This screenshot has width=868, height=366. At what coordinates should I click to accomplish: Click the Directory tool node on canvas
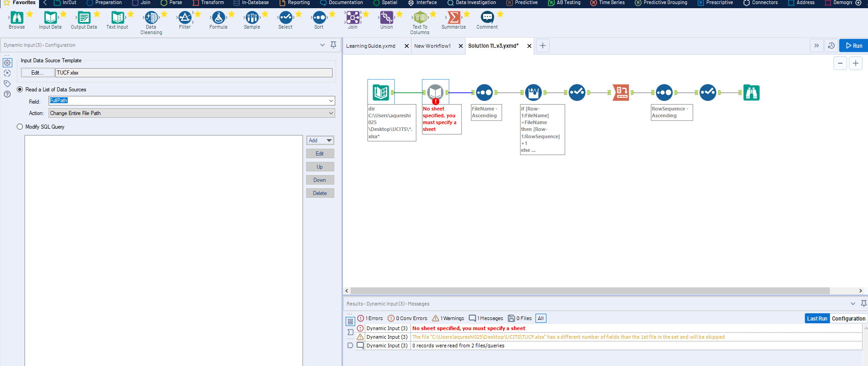tap(381, 92)
